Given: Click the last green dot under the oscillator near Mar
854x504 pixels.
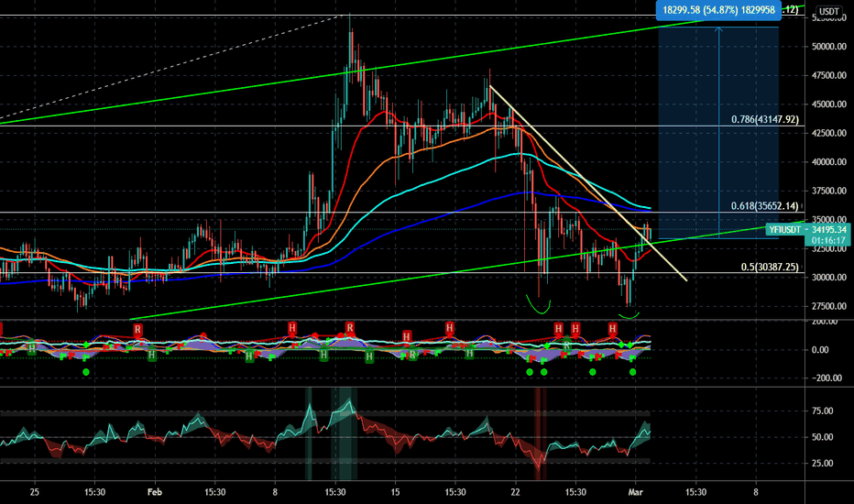Looking at the screenshot, I should pos(632,372).
